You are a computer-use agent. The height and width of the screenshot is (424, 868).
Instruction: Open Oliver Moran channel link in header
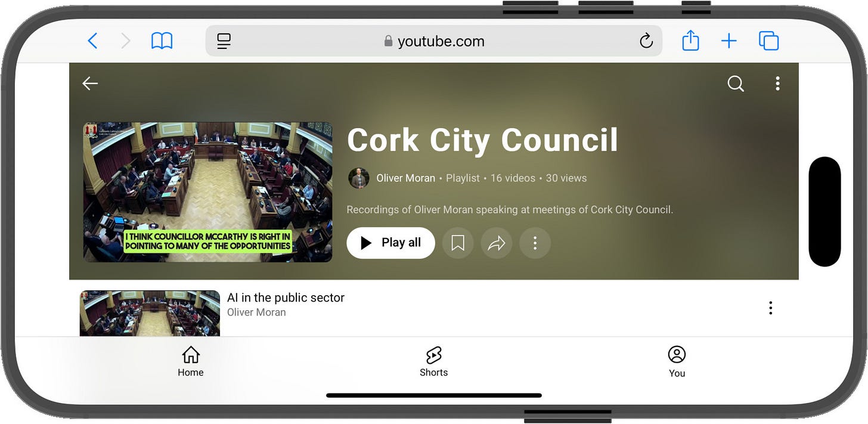click(x=405, y=178)
